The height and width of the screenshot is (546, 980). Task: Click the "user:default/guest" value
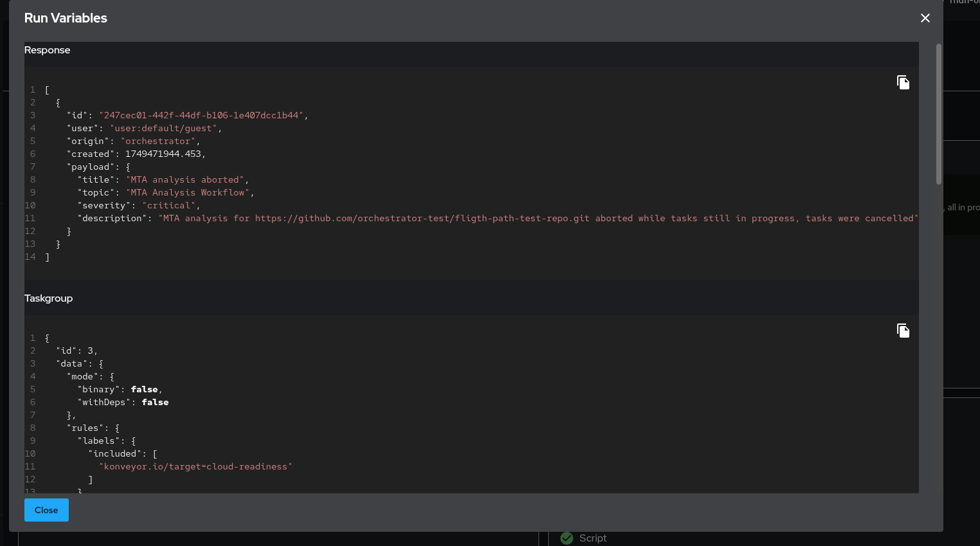click(163, 129)
